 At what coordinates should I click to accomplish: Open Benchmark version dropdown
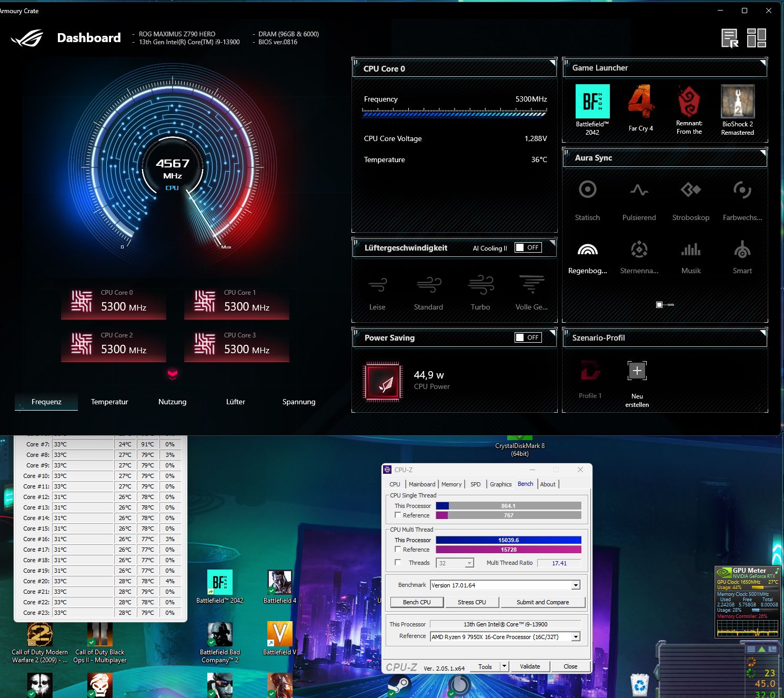[576, 585]
